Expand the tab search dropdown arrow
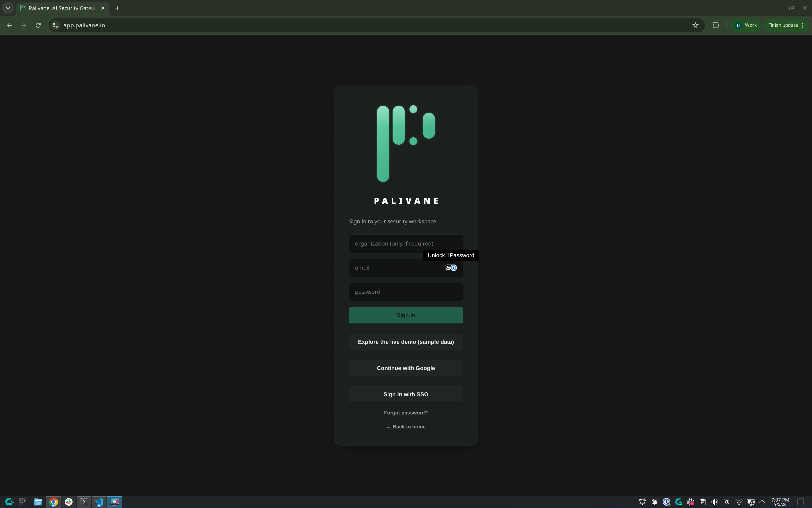 pos(8,8)
